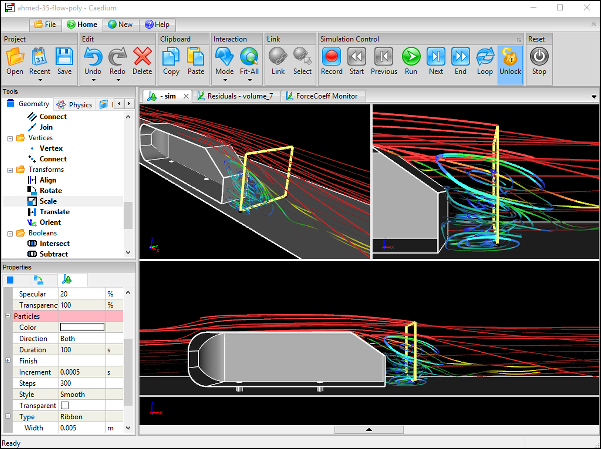Click the Help button
This screenshot has height=449, width=601.
click(156, 23)
